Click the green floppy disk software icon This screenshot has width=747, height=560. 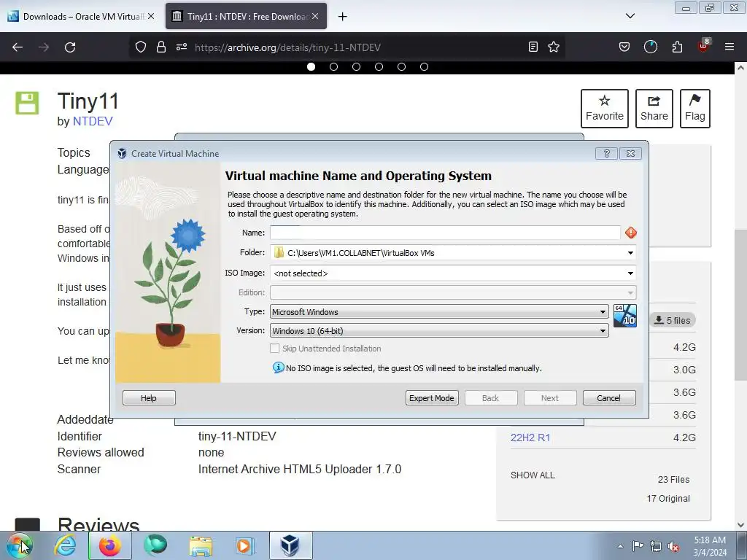coord(27,103)
